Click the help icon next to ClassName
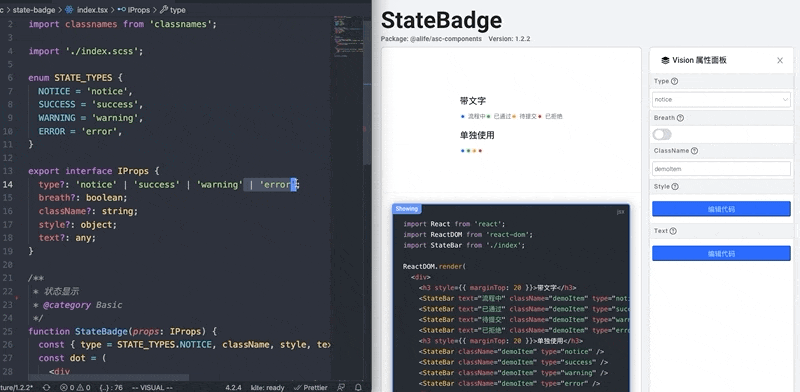The height and width of the screenshot is (392, 800). [x=694, y=151]
